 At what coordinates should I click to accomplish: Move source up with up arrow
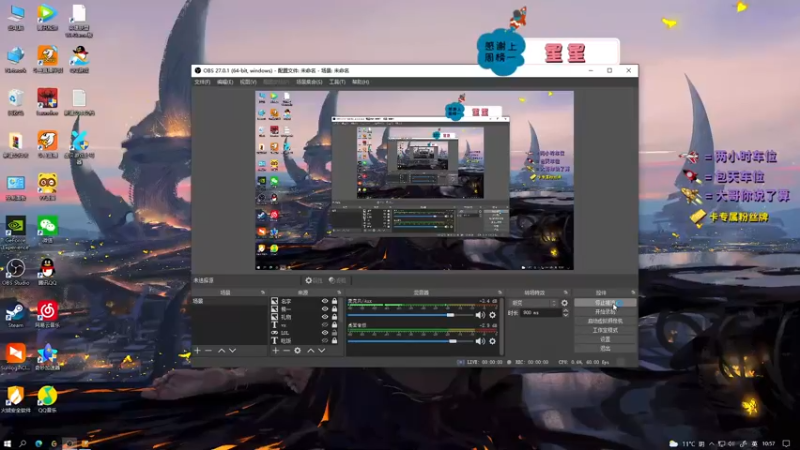pos(311,351)
